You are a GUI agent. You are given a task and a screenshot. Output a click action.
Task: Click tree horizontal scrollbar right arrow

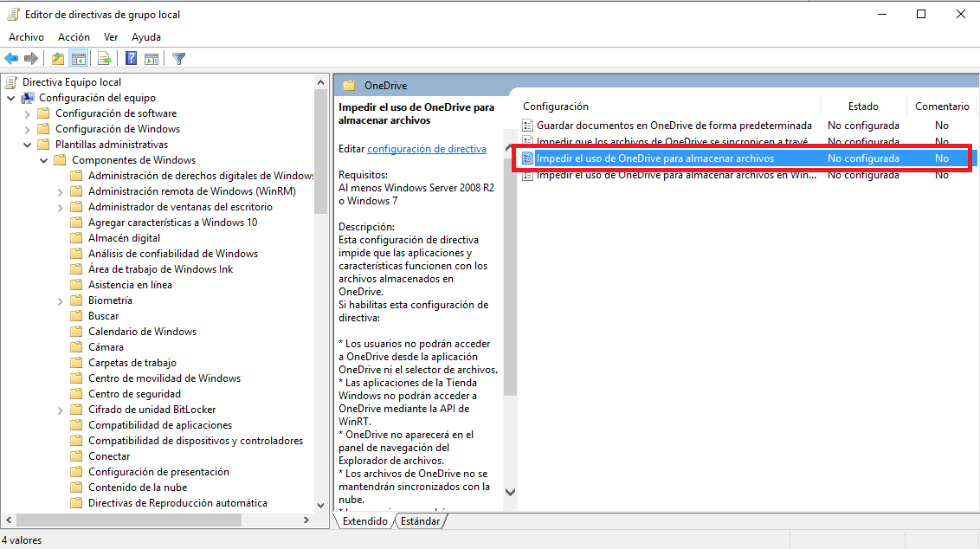pyautogui.click(x=306, y=520)
